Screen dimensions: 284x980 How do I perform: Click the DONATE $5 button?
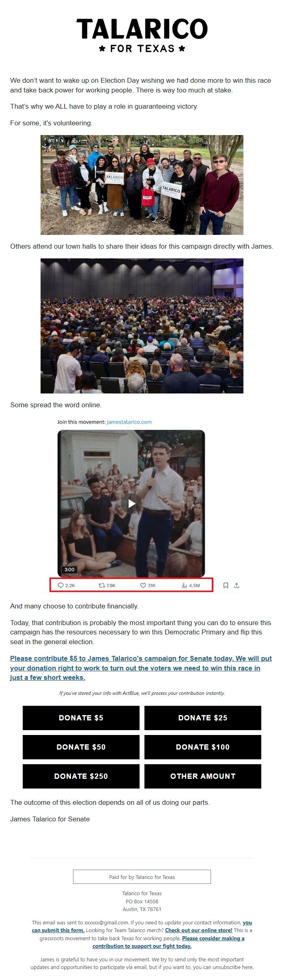click(81, 718)
